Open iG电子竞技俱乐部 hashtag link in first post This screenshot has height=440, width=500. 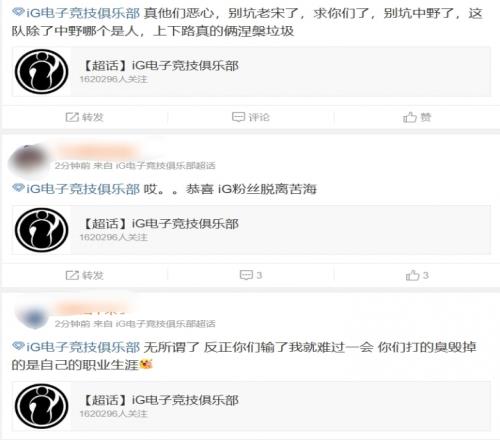coord(83,13)
